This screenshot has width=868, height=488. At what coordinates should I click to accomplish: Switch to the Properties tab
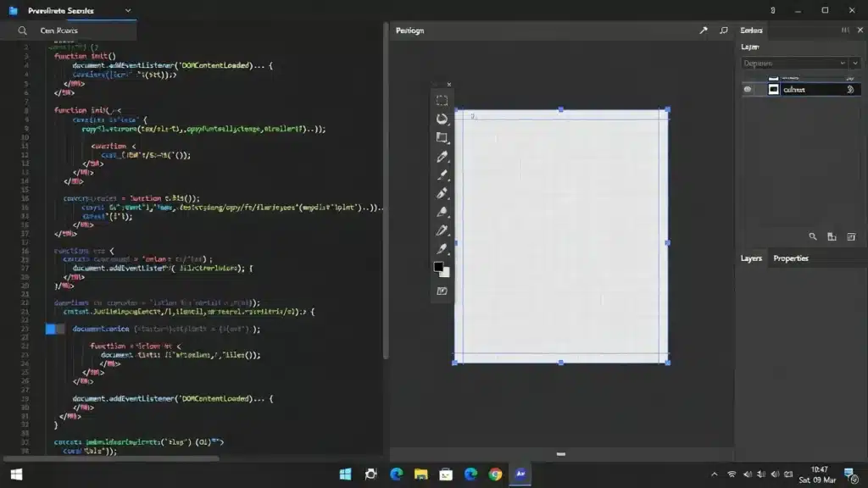tap(790, 258)
